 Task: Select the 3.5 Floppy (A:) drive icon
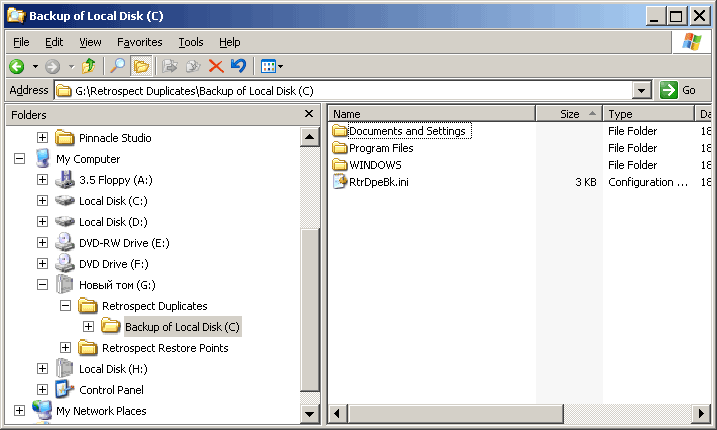coord(64,179)
